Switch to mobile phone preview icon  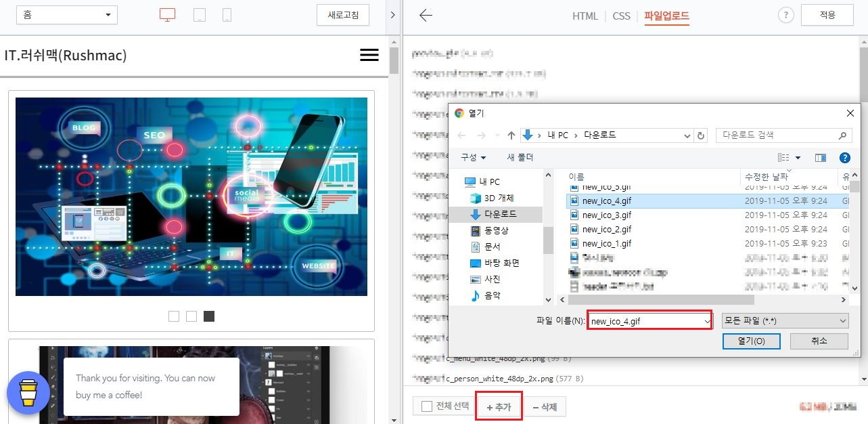[227, 15]
